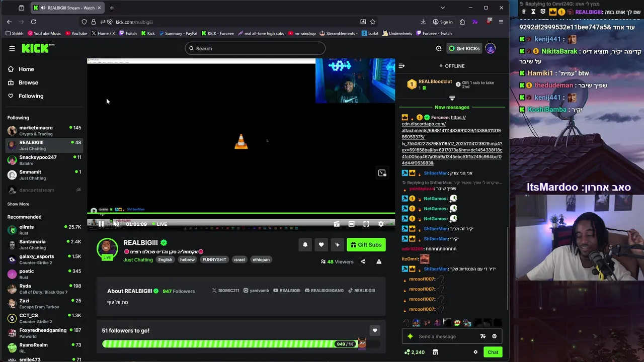The image size is (644, 362).
Task: Pause the stream video player
Action: tap(101, 224)
